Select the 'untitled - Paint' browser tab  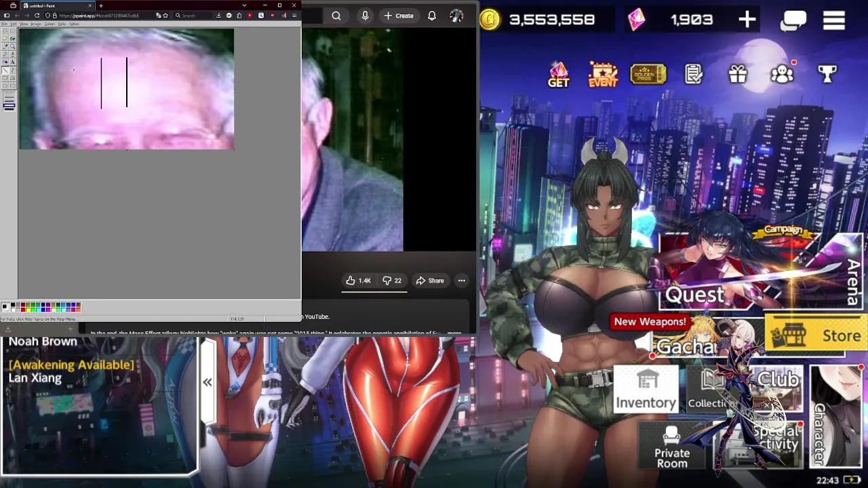pos(58,6)
